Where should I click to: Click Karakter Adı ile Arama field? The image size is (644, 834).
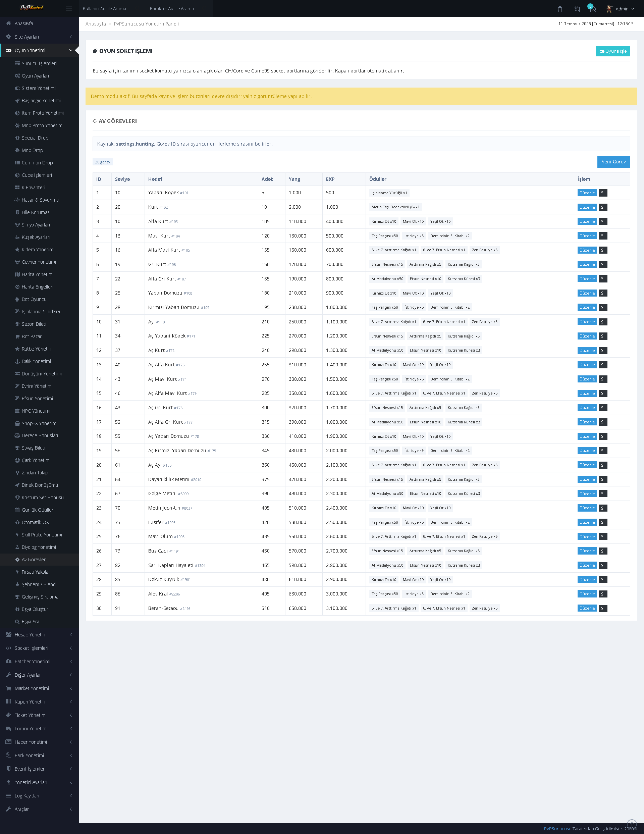179,8
